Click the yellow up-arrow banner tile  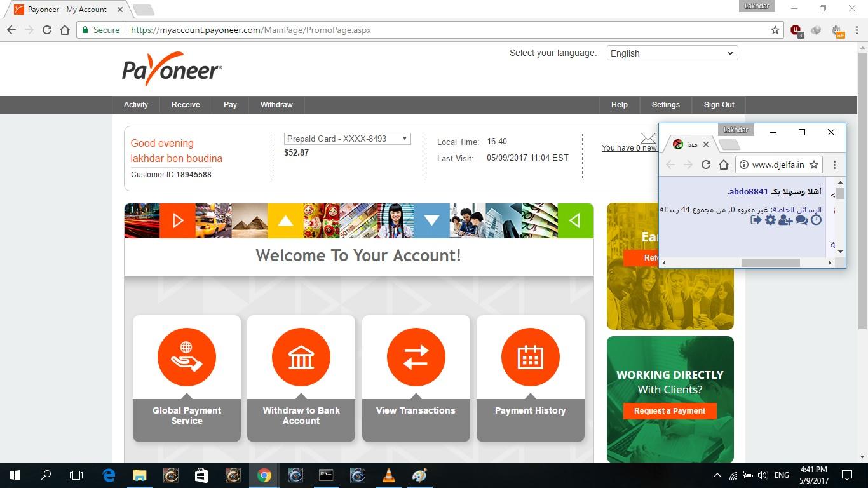coord(285,220)
